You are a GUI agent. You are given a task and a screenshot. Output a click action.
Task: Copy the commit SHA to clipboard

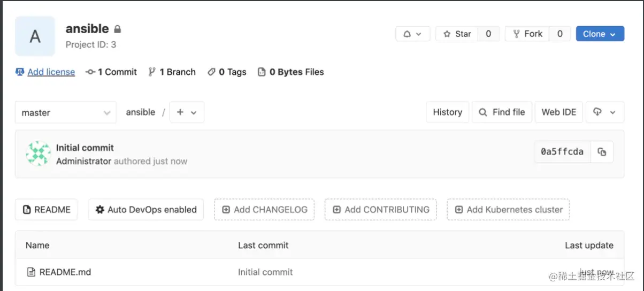(x=602, y=152)
